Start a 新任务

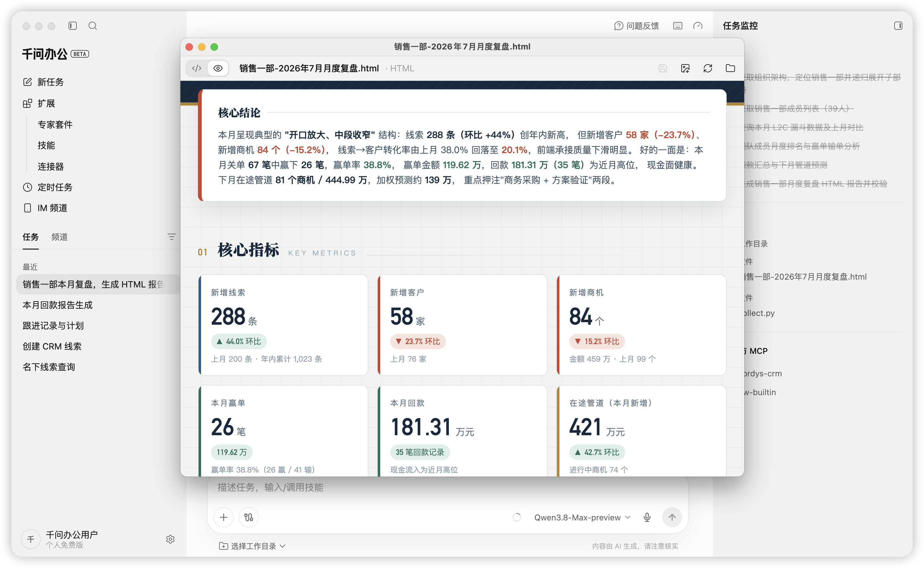point(50,82)
